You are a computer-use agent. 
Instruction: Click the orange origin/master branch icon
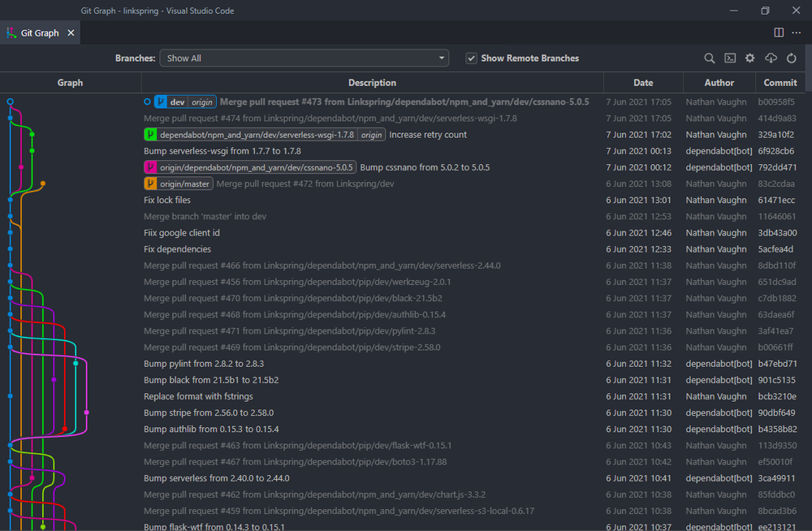150,184
